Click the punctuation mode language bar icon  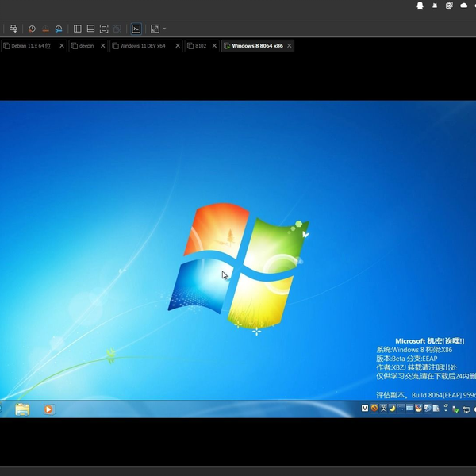(401, 409)
